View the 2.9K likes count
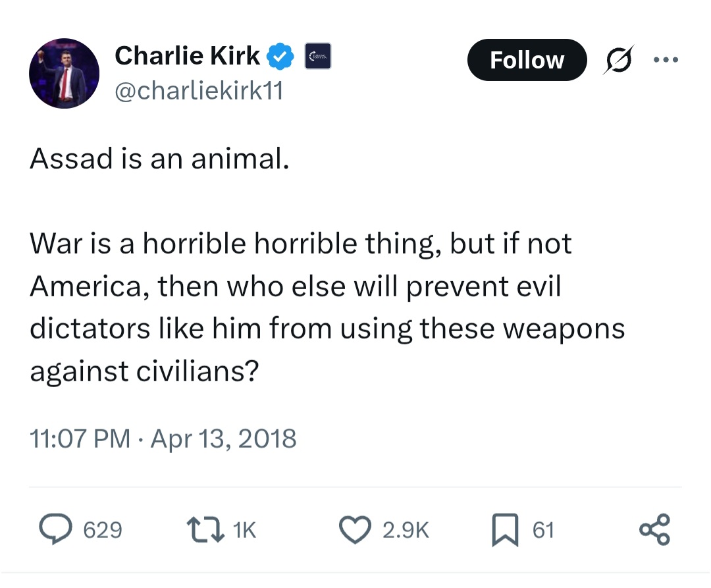This screenshot has height=588, width=711. pos(406,530)
